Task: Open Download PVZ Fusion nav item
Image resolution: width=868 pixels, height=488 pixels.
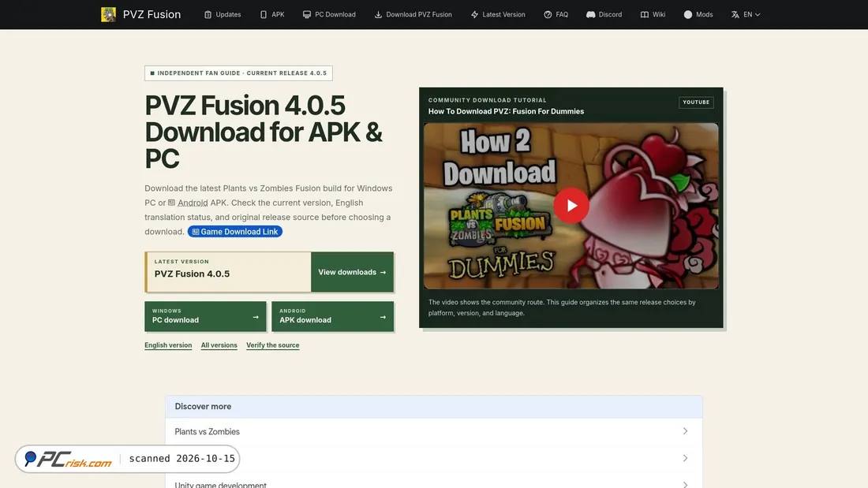Action: pos(413,14)
